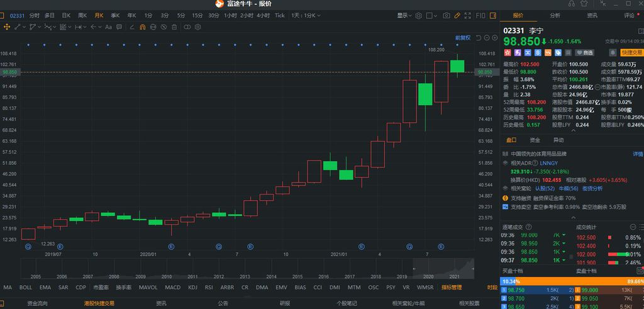Image resolution: width=644 pixels, height=309 pixels.
Task: Enter fullscreen chart with expand arrows icon
Action: (x=468, y=16)
